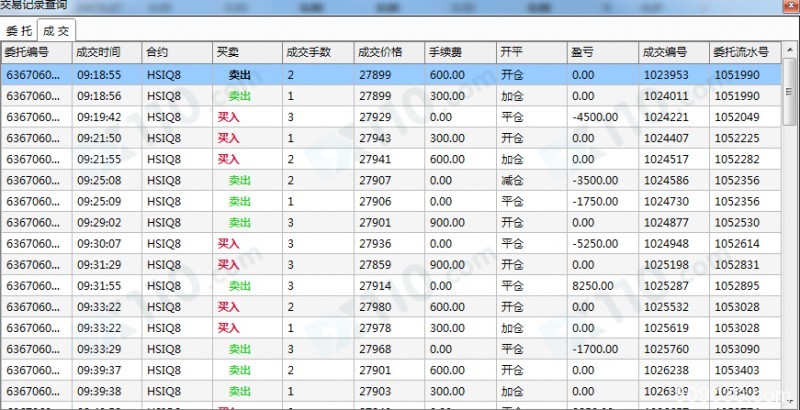Screen dimensions: 800x410
Task: Click the 合约 column header
Action: pos(177,52)
